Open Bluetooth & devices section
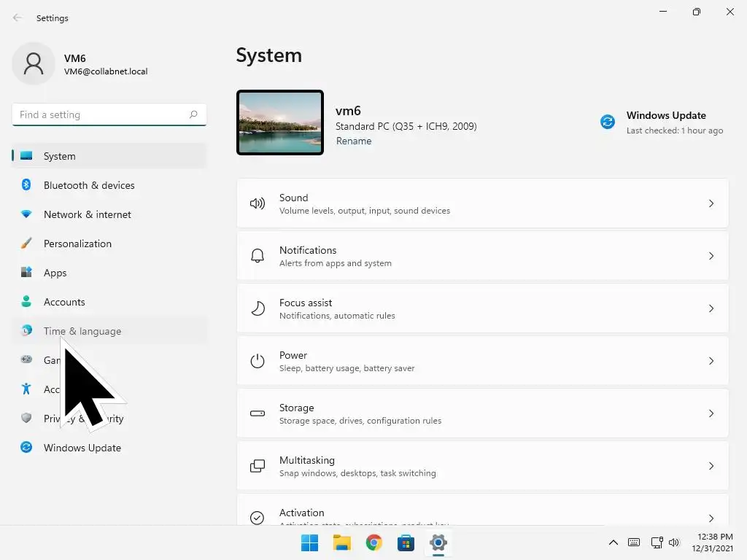Image resolution: width=747 pixels, height=560 pixels. (109, 185)
